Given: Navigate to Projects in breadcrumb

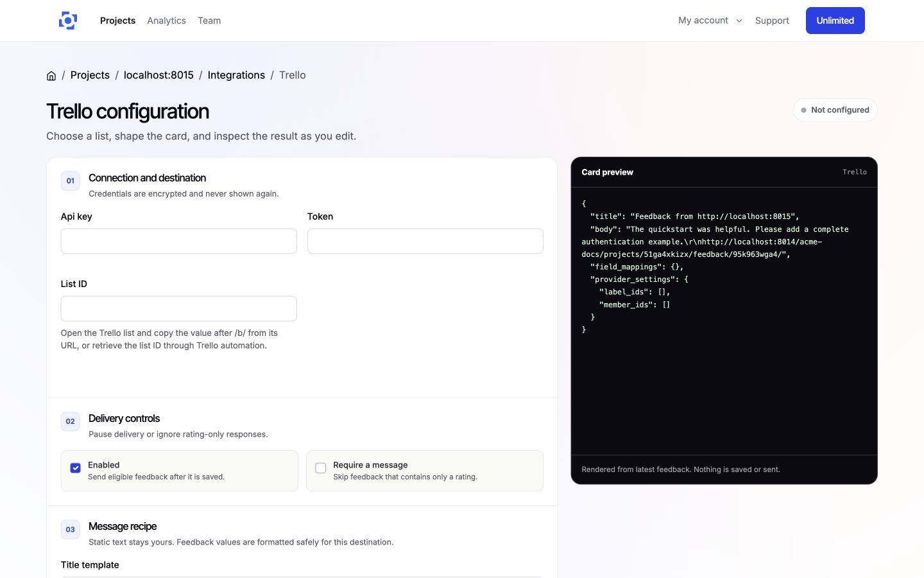Looking at the screenshot, I should pyautogui.click(x=90, y=75).
